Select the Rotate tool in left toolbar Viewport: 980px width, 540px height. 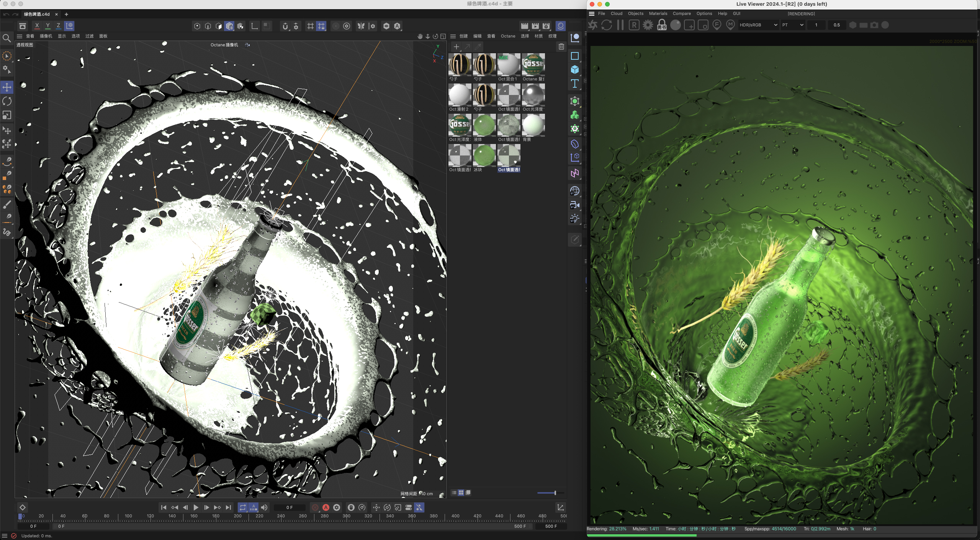(x=7, y=101)
